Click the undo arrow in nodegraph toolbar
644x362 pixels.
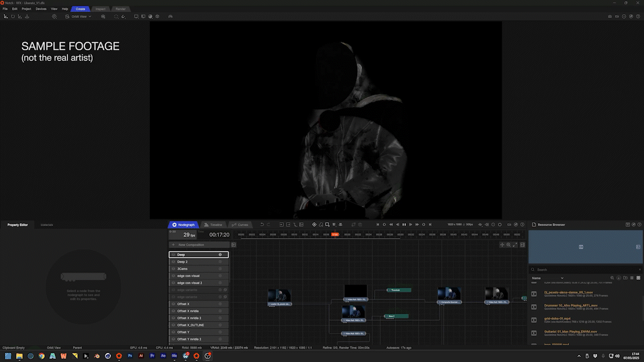click(x=262, y=225)
